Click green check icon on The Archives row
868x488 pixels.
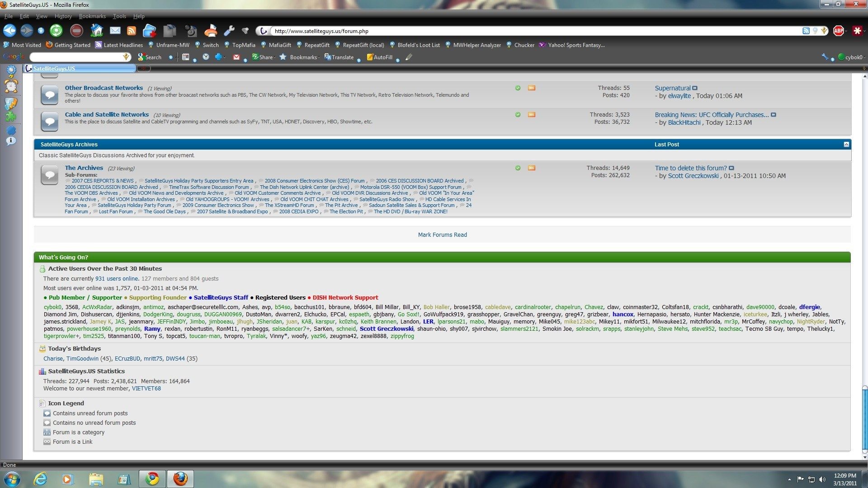pos(518,168)
